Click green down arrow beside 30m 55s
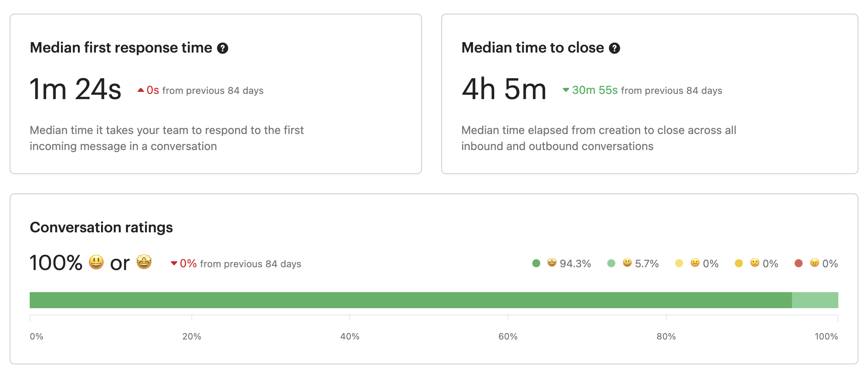Screen dimensions: 868x378 coord(566,90)
